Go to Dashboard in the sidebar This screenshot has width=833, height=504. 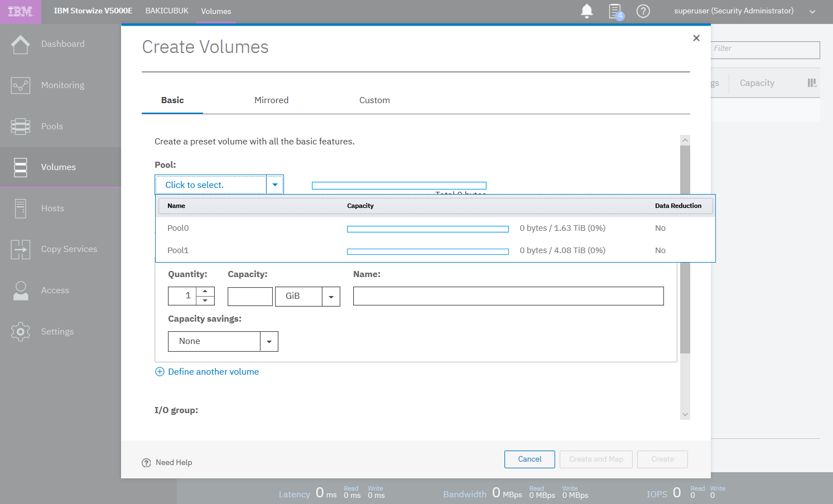[60, 44]
